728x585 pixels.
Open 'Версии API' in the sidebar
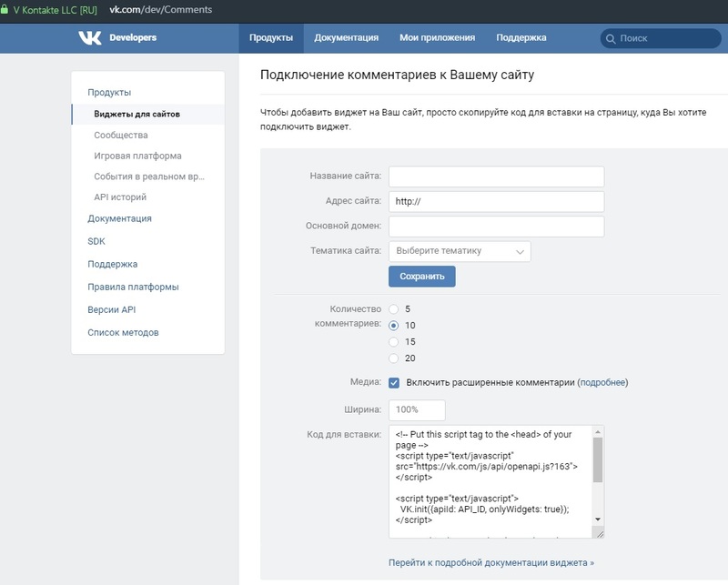click(112, 309)
